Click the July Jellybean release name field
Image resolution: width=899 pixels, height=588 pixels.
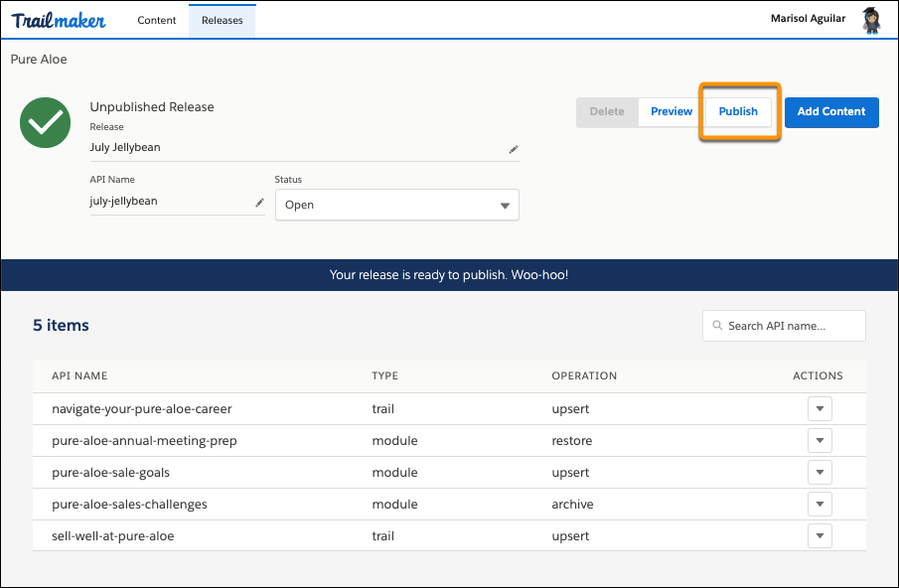pos(304,148)
